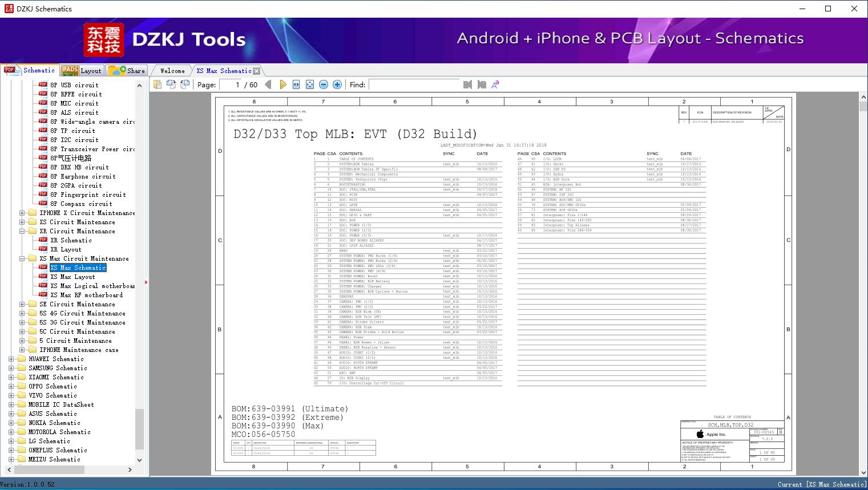This screenshot has width=868, height=490.
Task: Open the Share panel tab
Action: (127, 71)
